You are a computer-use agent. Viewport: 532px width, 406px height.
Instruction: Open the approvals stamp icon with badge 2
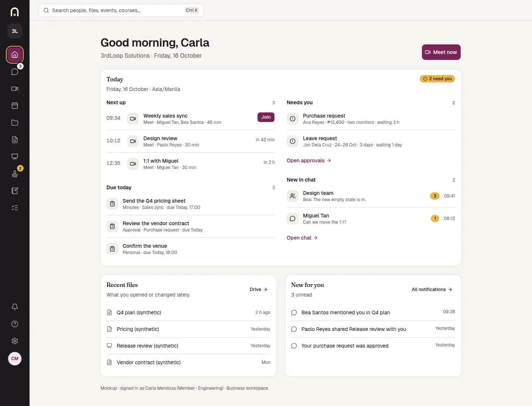click(x=15, y=174)
